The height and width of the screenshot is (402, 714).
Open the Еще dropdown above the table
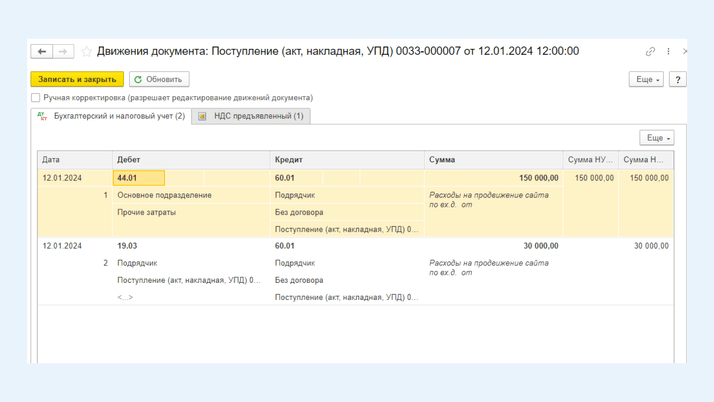click(x=657, y=137)
